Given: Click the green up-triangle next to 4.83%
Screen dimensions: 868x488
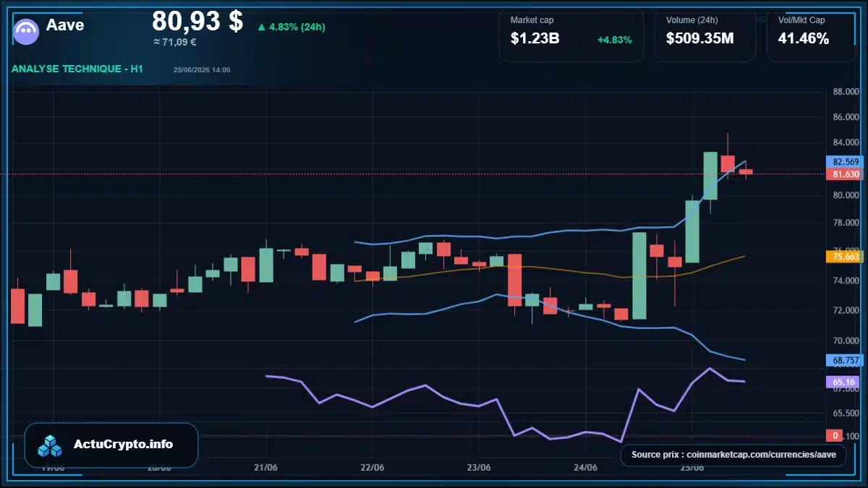Looking at the screenshot, I should click(261, 27).
